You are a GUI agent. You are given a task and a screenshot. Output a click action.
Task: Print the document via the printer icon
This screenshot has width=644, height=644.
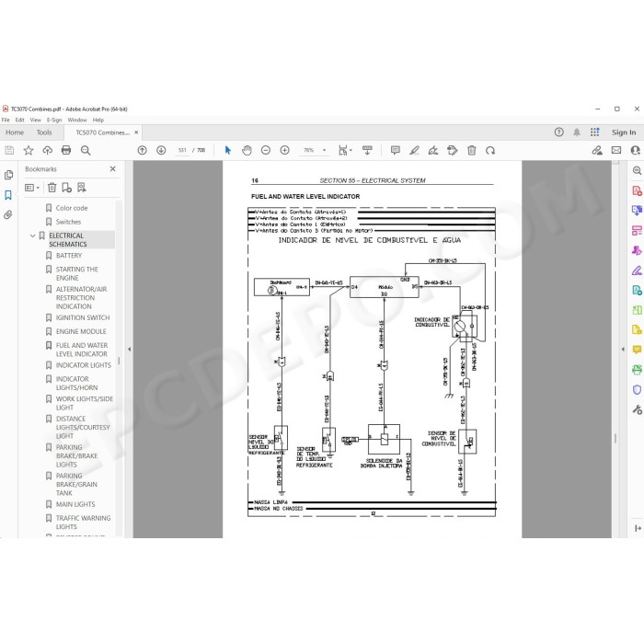[x=66, y=150]
